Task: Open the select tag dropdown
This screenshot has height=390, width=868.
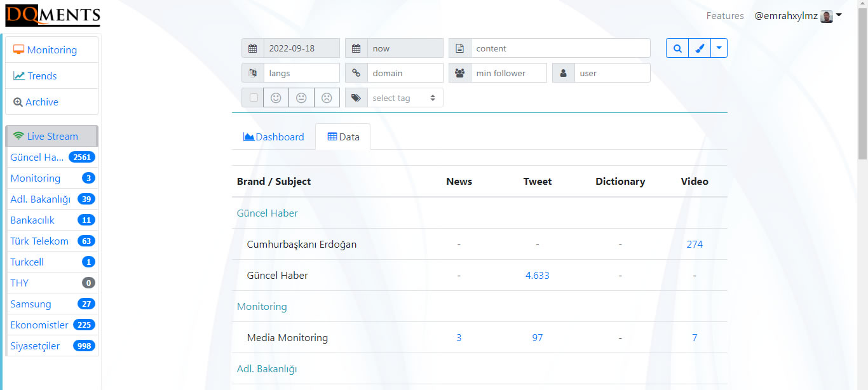Action: [403, 98]
